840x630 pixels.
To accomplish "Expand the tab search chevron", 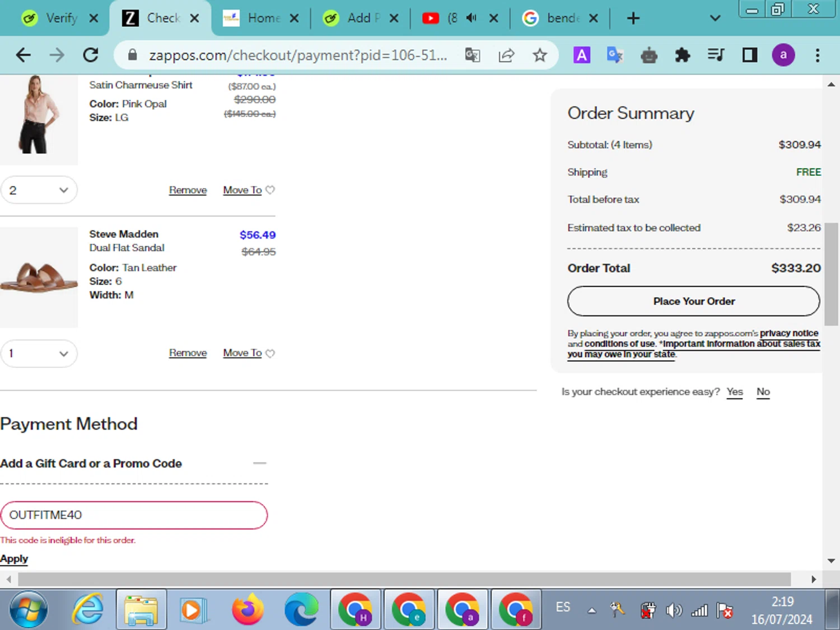I will pos(715,18).
